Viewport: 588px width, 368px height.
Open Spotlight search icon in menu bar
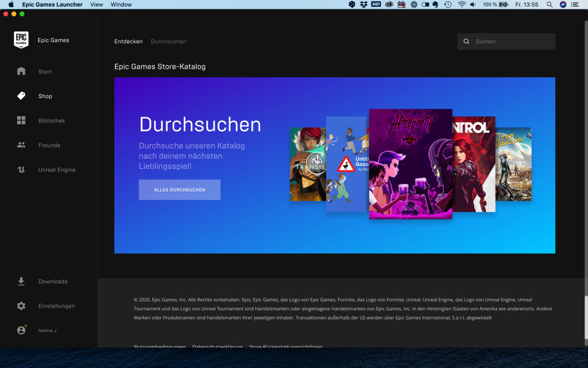549,4
